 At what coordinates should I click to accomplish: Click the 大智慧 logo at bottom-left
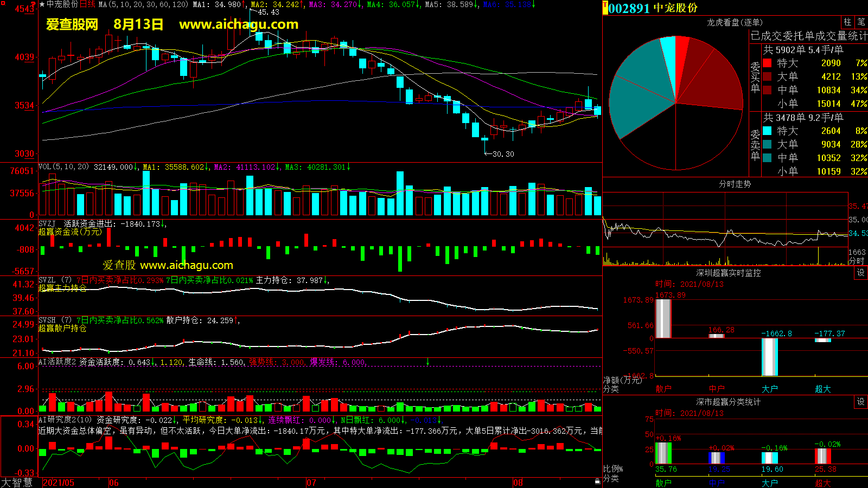pos(17,483)
